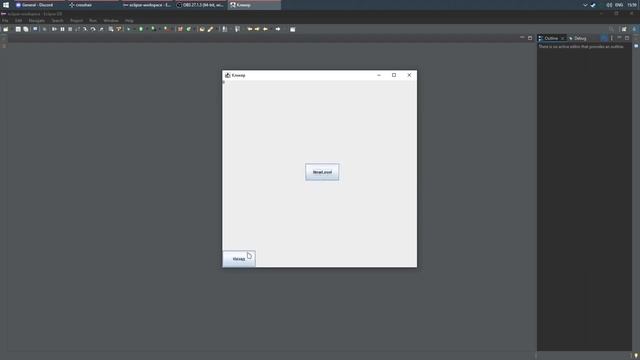Click the Open Perspective icon at toolbar right
This screenshot has width=640, height=360.
624,29
